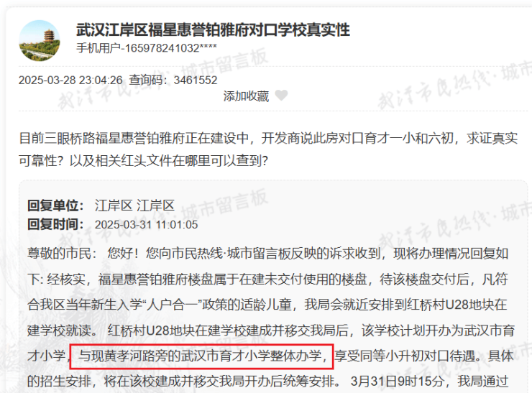
Task: Open the Yellow Crane Tower user avatar
Action: pyautogui.click(x=40, y=41)
